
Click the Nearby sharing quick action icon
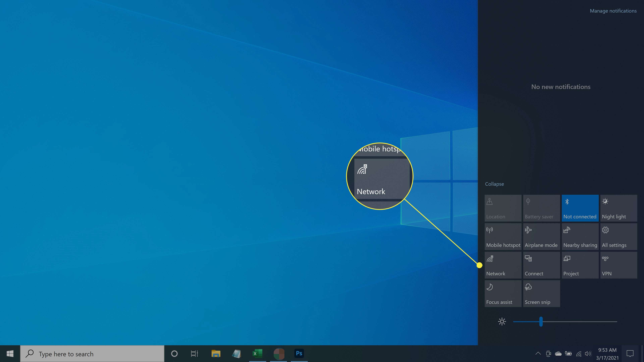coord(580,236)
